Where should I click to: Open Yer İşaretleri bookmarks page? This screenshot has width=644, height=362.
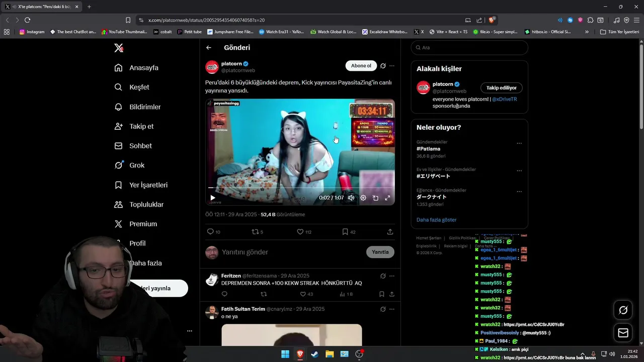(141, 185)
